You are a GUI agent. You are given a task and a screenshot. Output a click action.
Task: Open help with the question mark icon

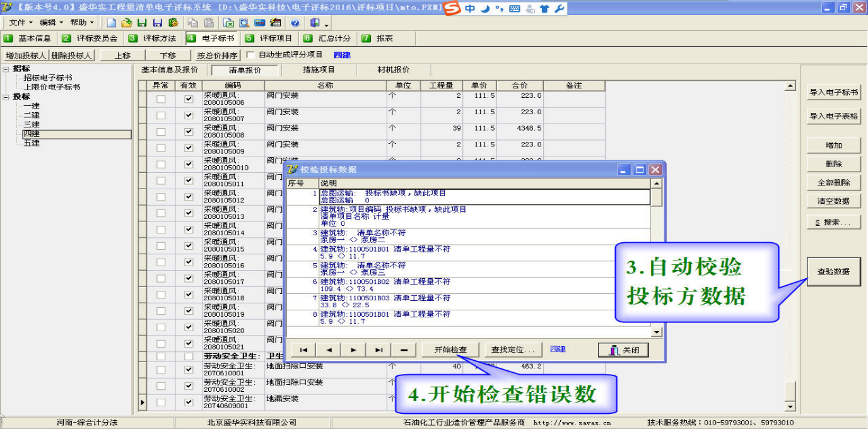(295, 23)
